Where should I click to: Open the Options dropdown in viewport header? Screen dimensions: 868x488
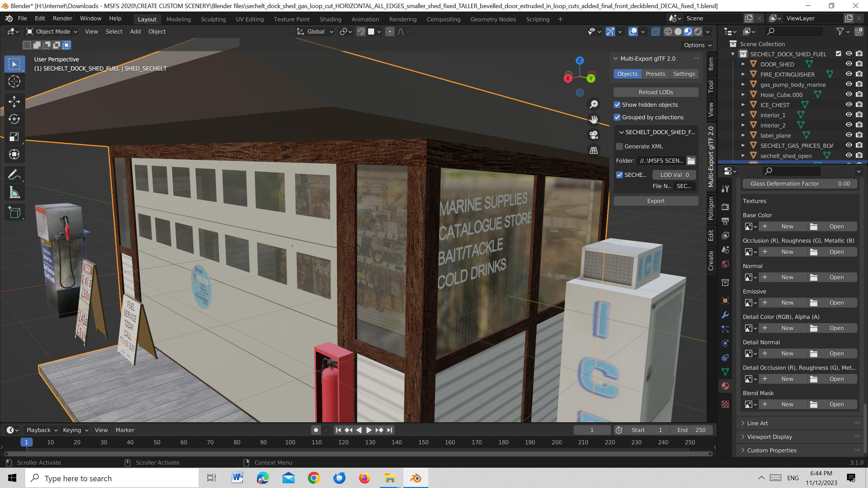point(696,45)
